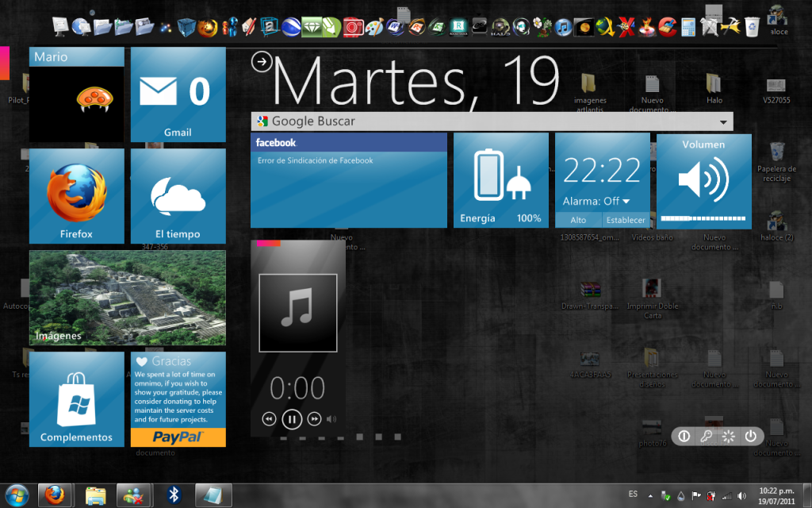Click the ES language indicator
The height and width of the screenshot is (508, 812).
tap(633, 494)
